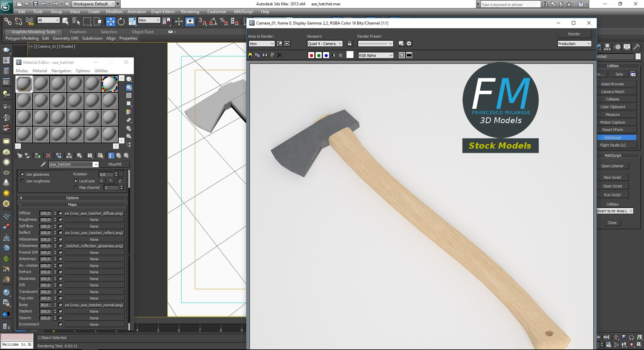Save the rendered image to disk
This screenshot has height=350, width=644.
(x=250, y=55)
